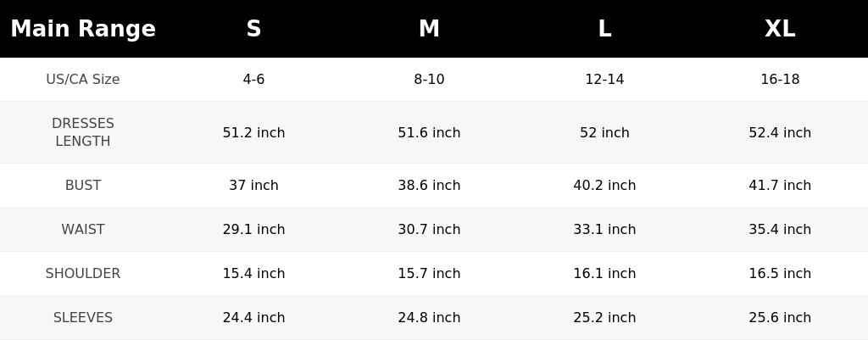Select the S size column header

point(253,29)
